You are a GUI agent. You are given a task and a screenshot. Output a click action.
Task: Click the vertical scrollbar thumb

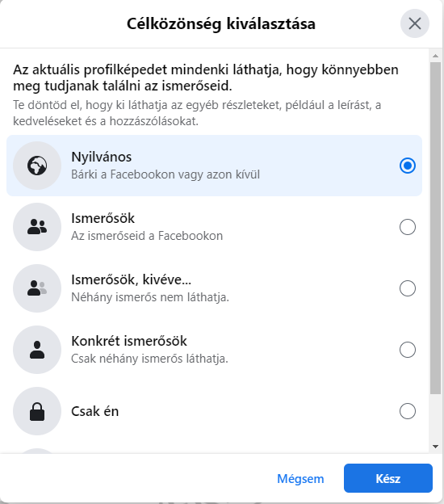[x=436, y=229]
